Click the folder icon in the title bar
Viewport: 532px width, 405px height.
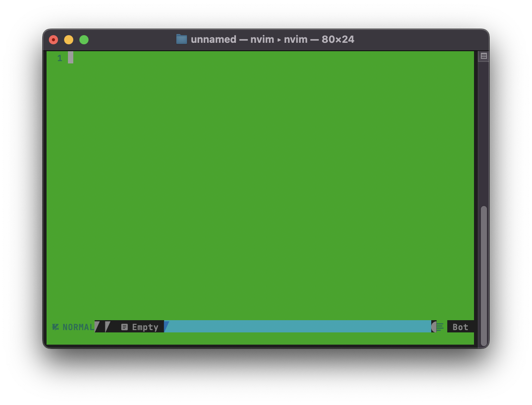pos(181,39)
